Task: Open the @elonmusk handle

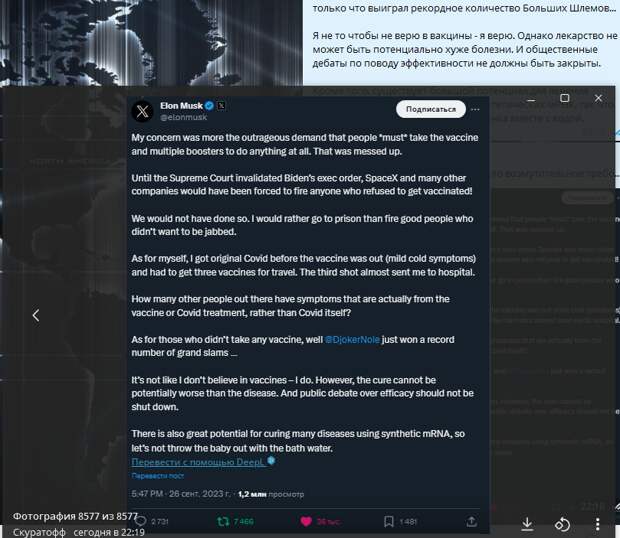Action: (x=183, y=117)
